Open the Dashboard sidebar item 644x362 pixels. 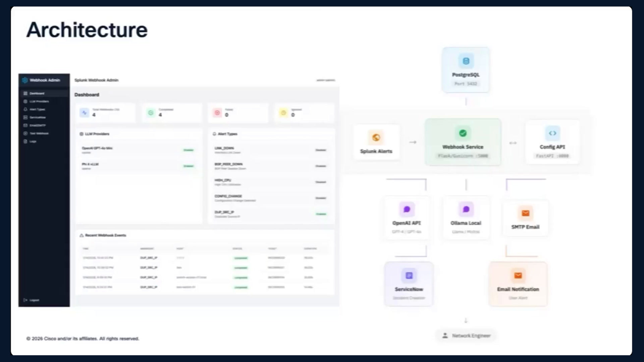tap(44, 94)
